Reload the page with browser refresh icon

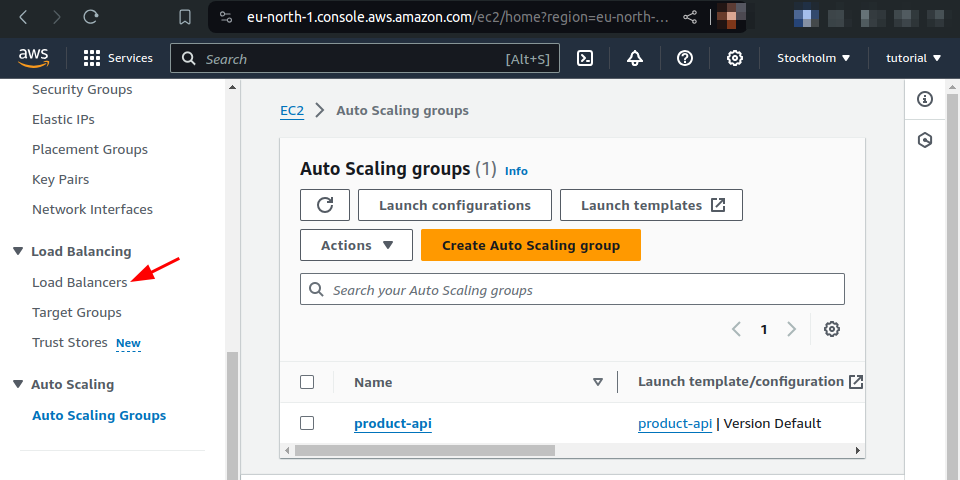91,17
